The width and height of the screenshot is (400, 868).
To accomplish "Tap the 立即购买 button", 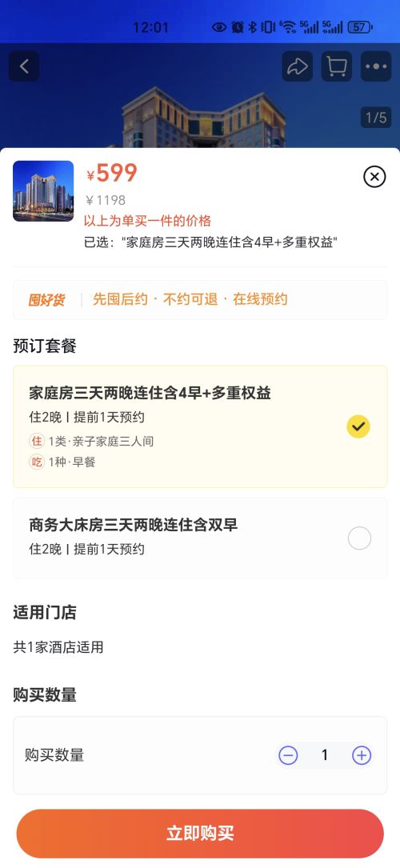I will tap(200, 834).
